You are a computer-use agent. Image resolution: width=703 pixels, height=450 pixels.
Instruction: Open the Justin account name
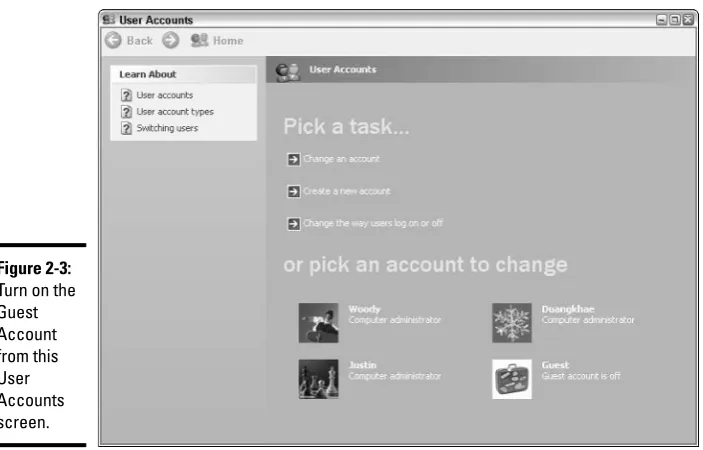click(362, 365)
